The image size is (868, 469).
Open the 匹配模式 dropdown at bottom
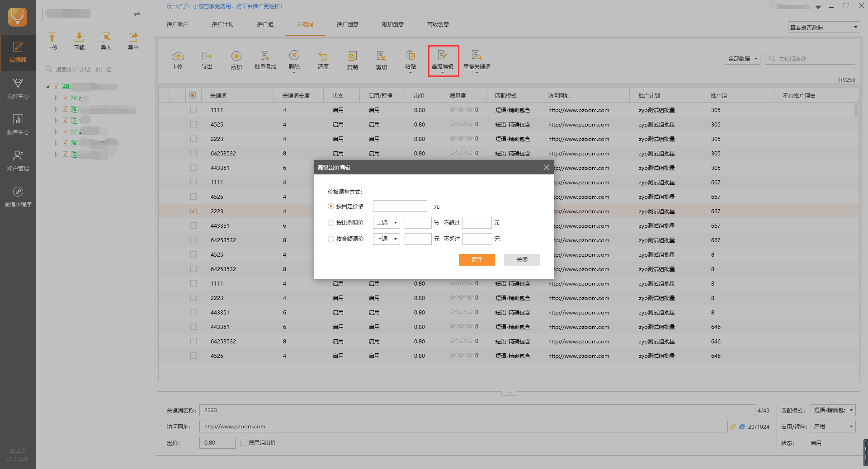tap(833, 410)
